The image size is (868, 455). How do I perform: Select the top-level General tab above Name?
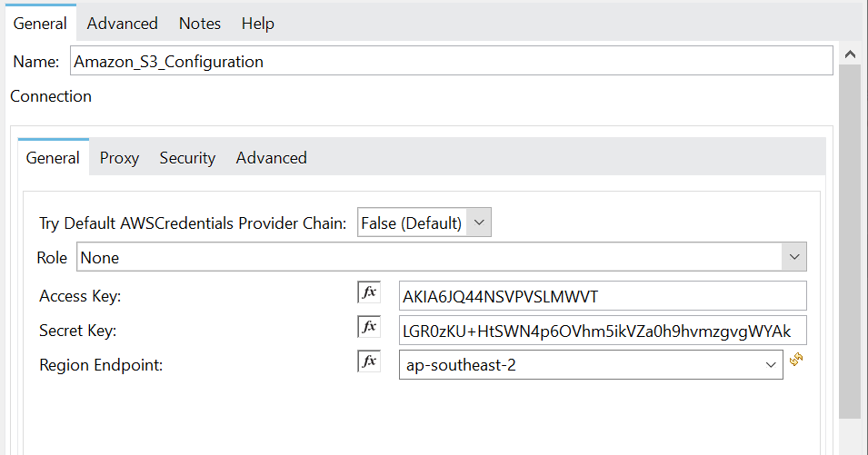(x=41, y=24)
